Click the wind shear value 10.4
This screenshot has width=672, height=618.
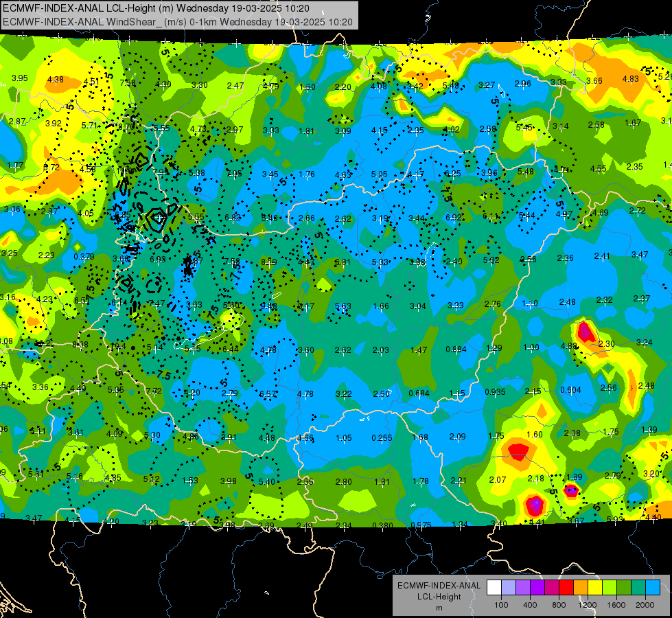pos(118,345)
